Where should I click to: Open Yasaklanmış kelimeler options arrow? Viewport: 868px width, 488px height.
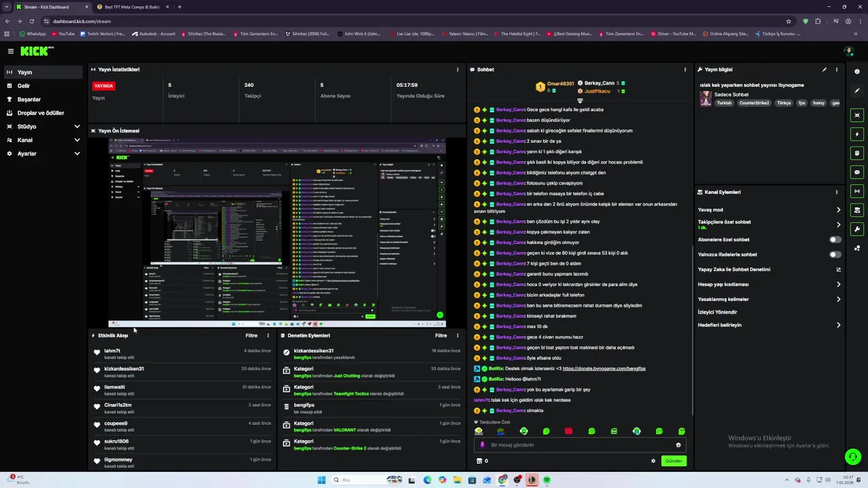(838, 300)
